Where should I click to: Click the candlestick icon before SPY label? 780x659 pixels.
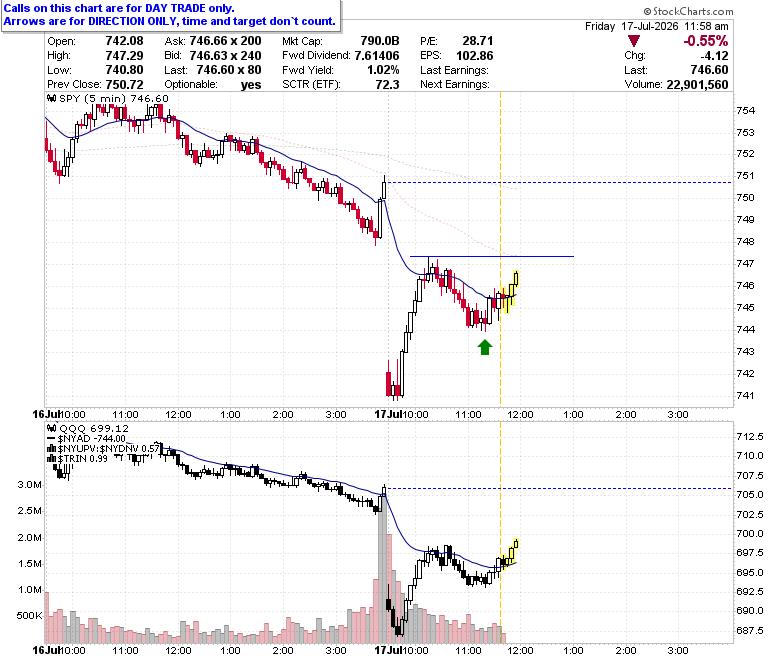point(51,98)
